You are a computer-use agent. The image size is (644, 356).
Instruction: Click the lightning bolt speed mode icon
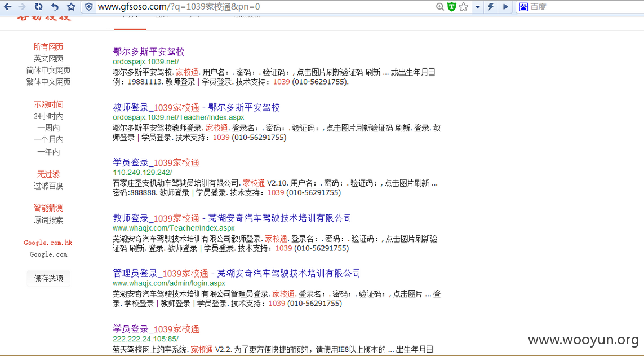tap(491, 7)
